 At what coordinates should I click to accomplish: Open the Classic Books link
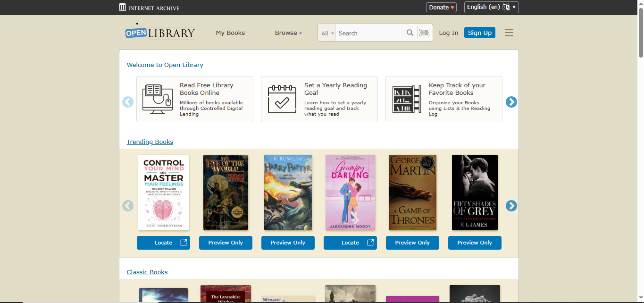[147, 272]
